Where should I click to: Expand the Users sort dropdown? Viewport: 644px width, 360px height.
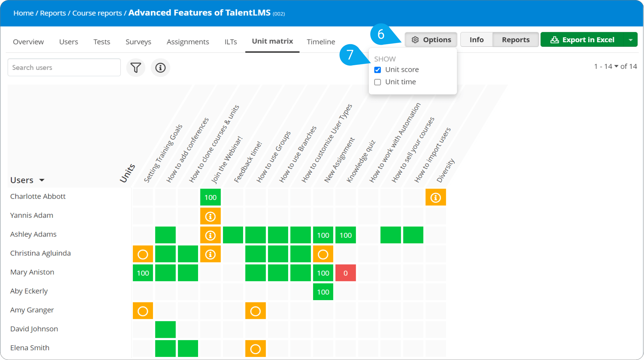tap(42, 180)
